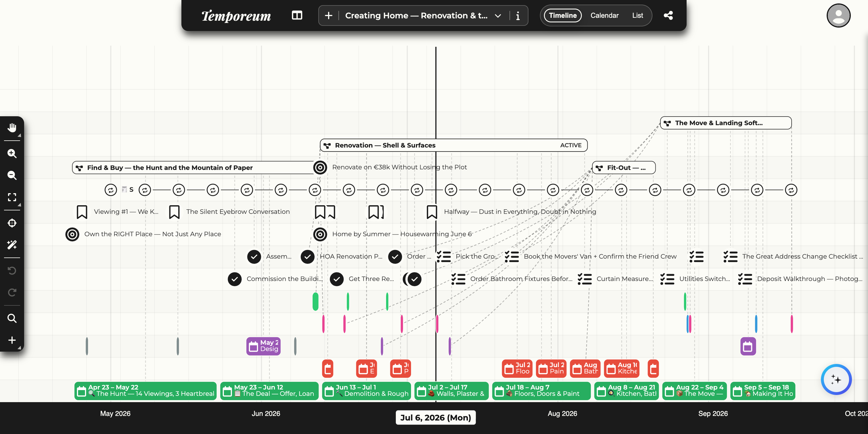Screen dimensions: 868x434
Task: Click the Temporeum logo
Action: pyautogui.click(x=236, y=15)
